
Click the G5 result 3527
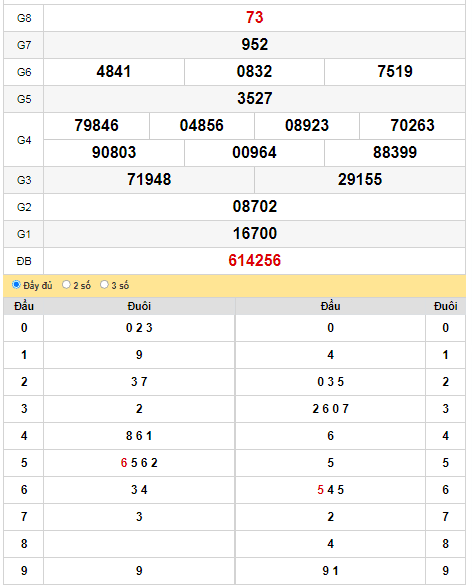[255, 98]
